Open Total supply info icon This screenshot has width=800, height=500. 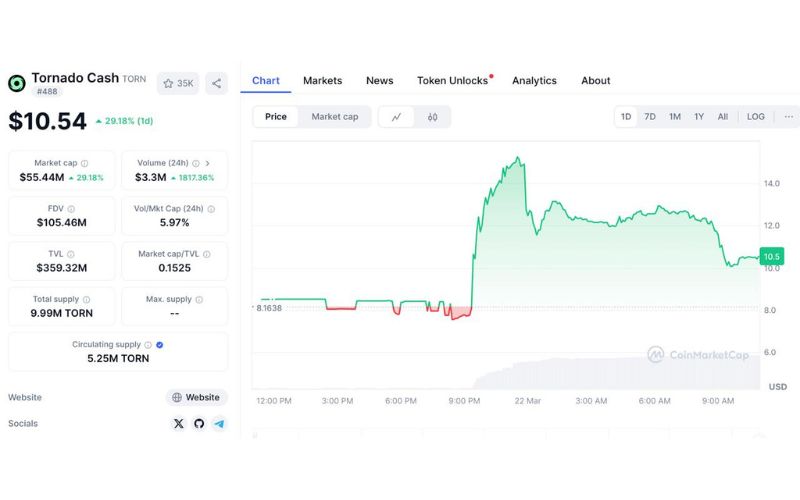87,299
